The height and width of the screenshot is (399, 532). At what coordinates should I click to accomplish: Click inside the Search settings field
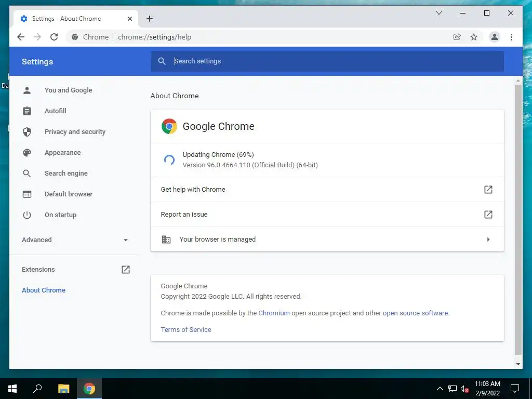coord(327,61)
